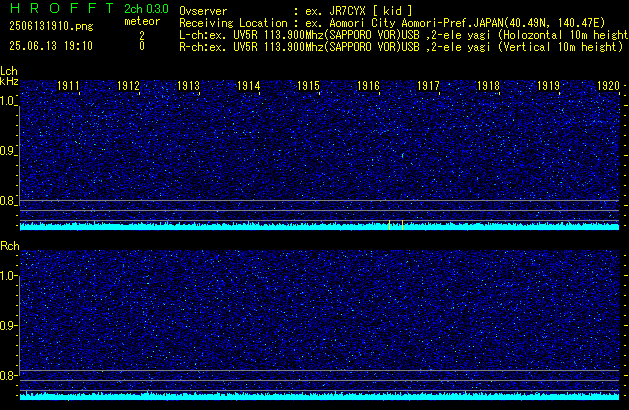Click the R-ch UV5R receiver description line

point(401,47)
